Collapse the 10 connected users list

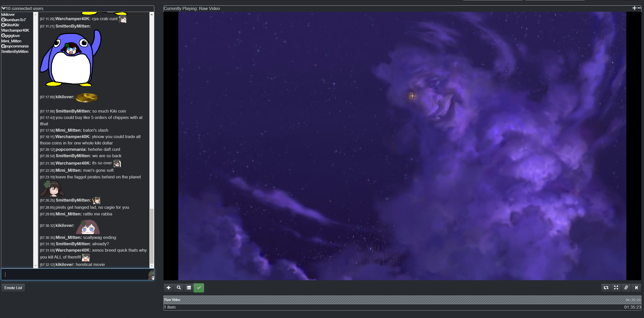(x=4, y=8)
